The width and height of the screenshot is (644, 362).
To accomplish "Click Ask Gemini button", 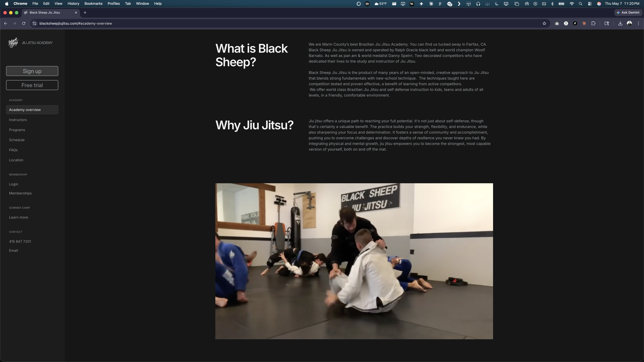I will click(628, 12).
